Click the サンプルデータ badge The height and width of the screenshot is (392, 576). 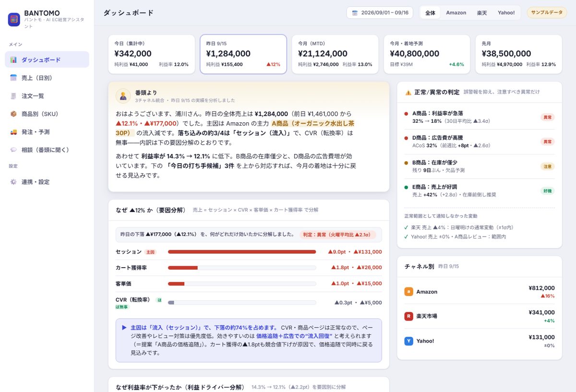547,13
